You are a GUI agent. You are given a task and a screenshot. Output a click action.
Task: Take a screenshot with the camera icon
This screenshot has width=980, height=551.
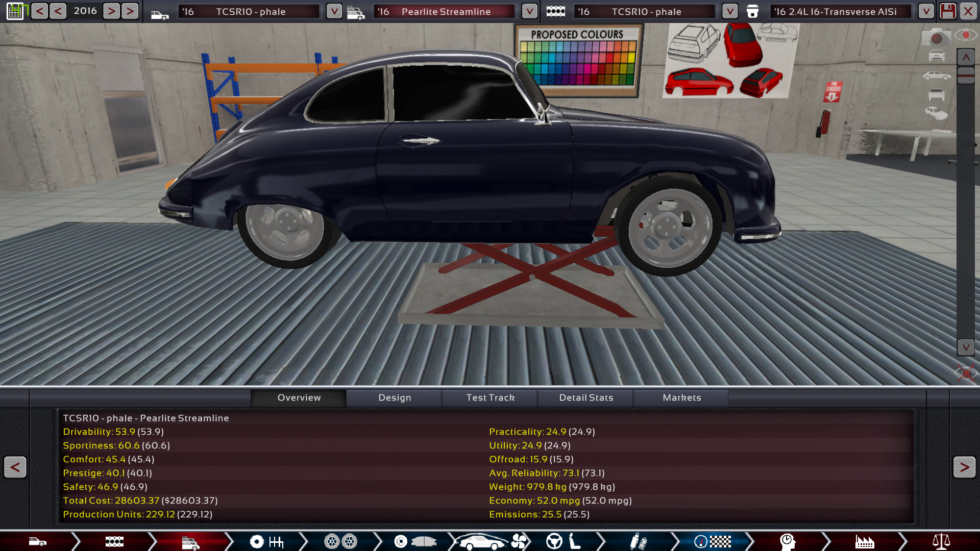click(x=936, y=37)
